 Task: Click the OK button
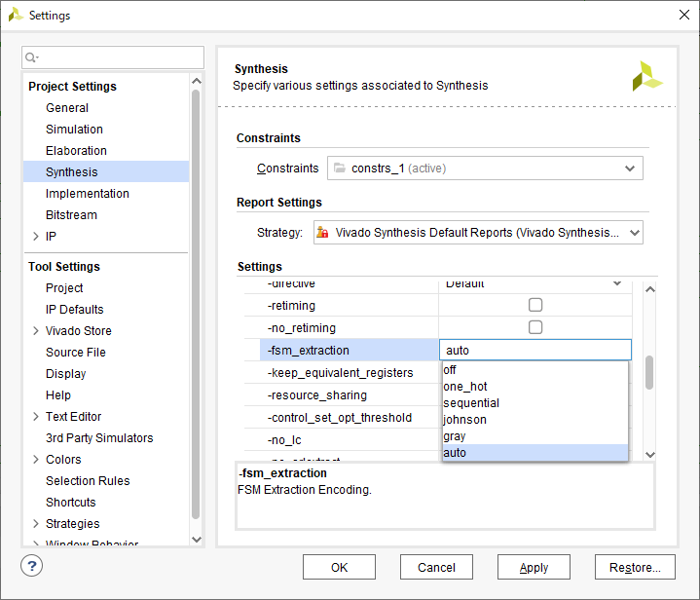[x=339, y=567]
